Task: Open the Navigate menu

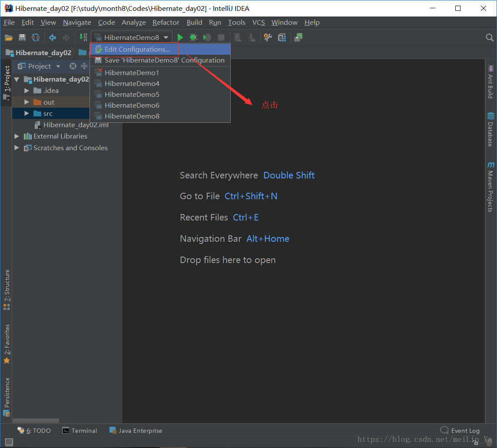Action: click(77, 23)
